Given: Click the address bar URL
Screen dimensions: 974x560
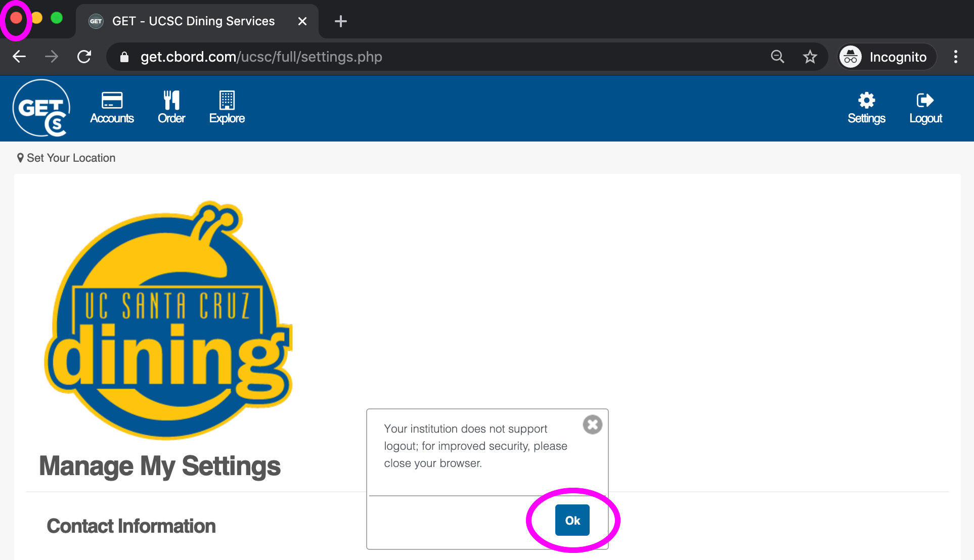Looking at the screenshot, I should tap(261, 57).
